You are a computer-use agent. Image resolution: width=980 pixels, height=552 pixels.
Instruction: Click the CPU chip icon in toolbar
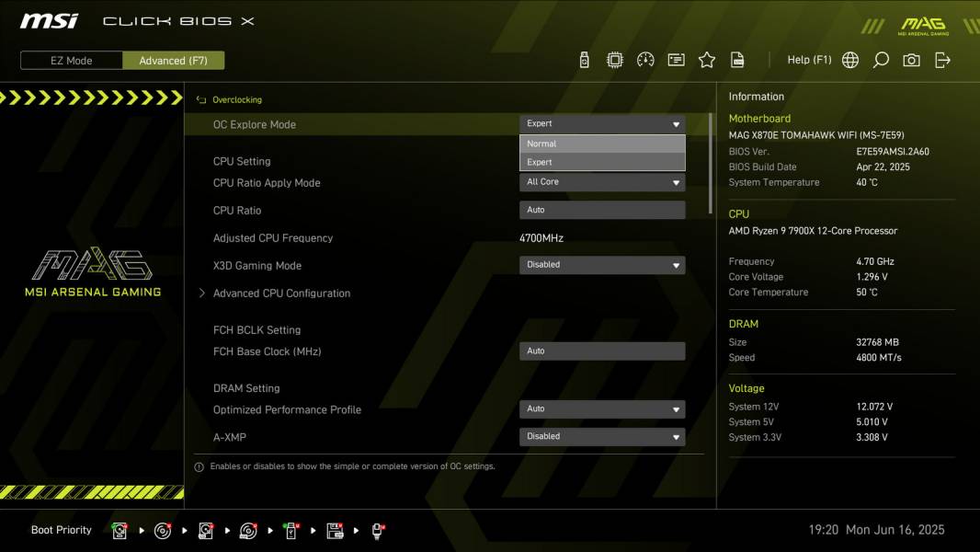[614, 60]
